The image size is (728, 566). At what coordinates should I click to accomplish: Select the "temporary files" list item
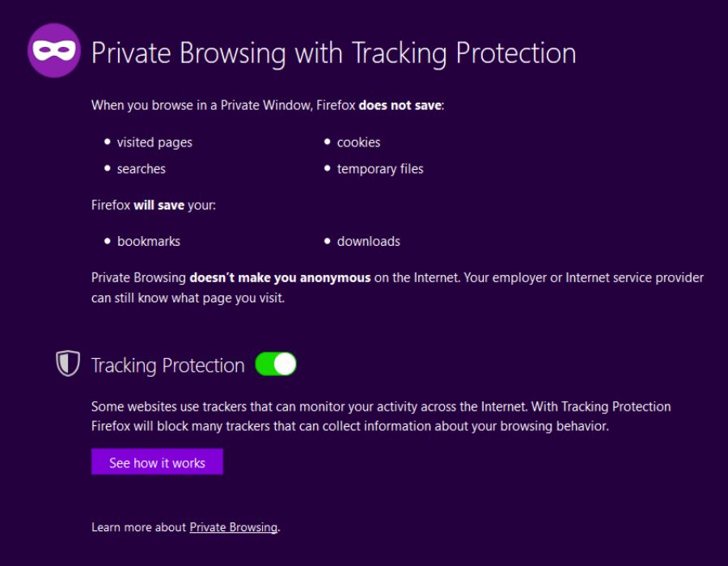[380, 169]
